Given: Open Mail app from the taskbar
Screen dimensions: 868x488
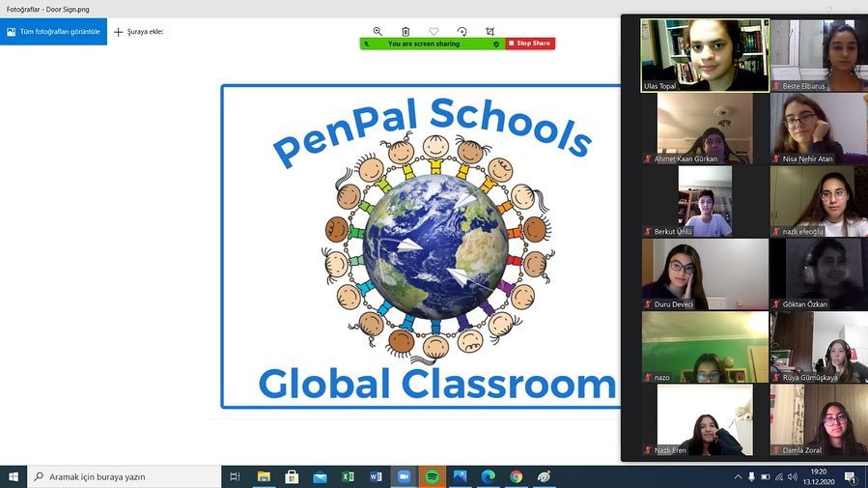Looking at the screenshot, I should click(x=320, y=476).
